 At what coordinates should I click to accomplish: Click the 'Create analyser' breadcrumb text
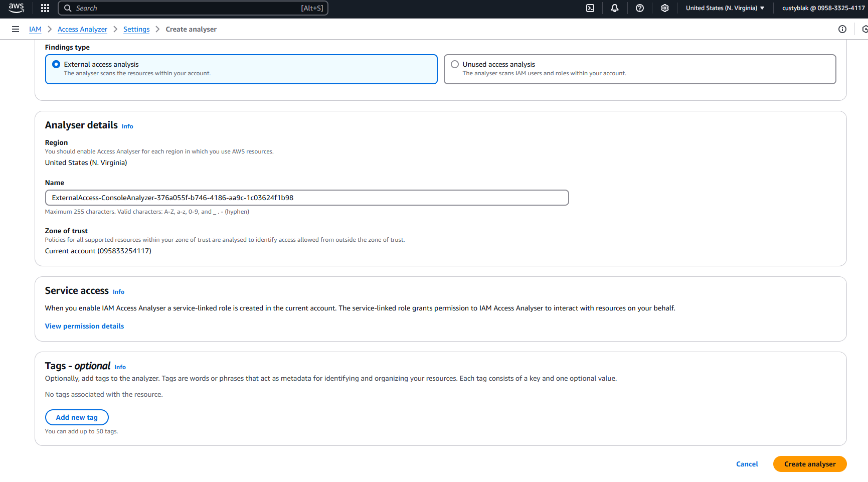tap(191, 29)
